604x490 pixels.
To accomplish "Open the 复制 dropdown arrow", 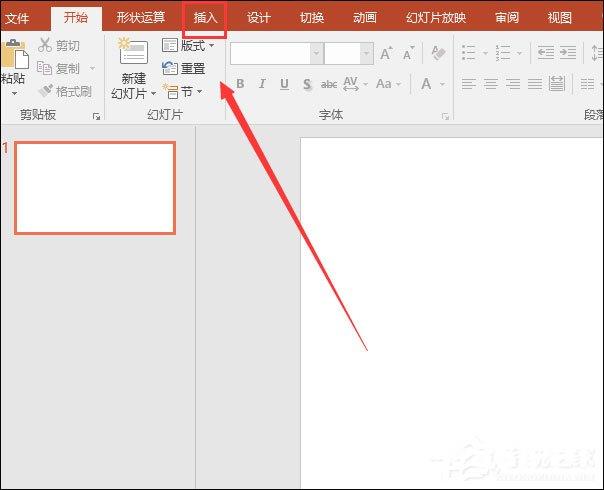I will click(x=92, y=69).
